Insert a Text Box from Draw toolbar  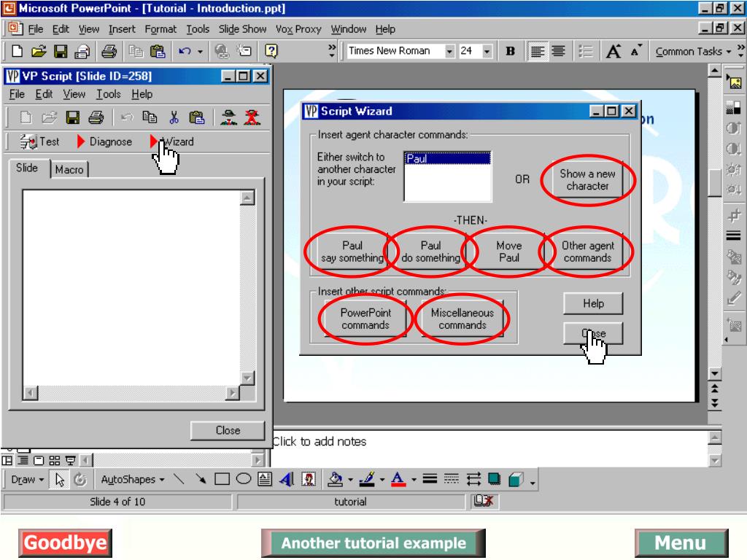point(265,479)
